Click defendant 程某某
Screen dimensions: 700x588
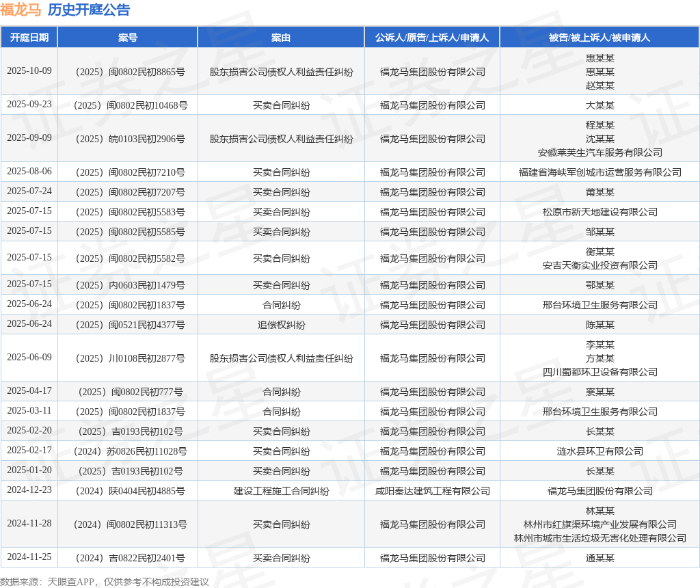[x=600, y=125]
